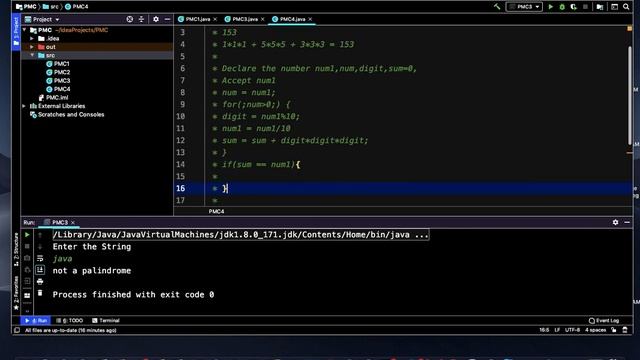This screenshot has width=640, height=360.
Task: Open the run anything window icon
Action: click(x=614, y=7)
